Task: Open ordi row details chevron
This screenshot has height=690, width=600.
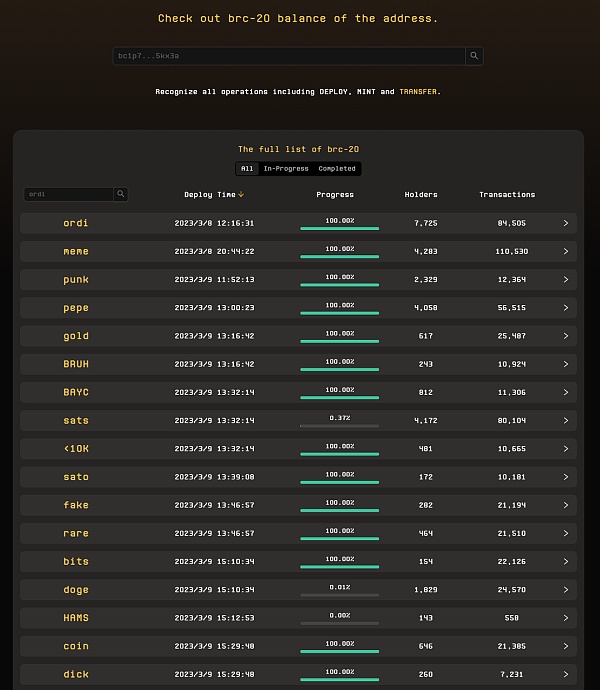Action: pos(565,223)
